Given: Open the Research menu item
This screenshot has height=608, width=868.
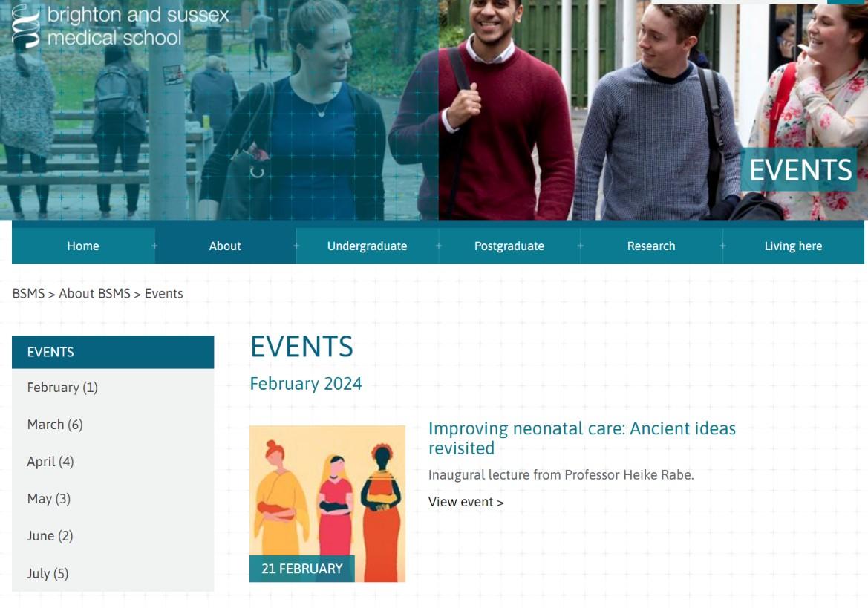Looking at the screenshot, I should click(651, 246).
